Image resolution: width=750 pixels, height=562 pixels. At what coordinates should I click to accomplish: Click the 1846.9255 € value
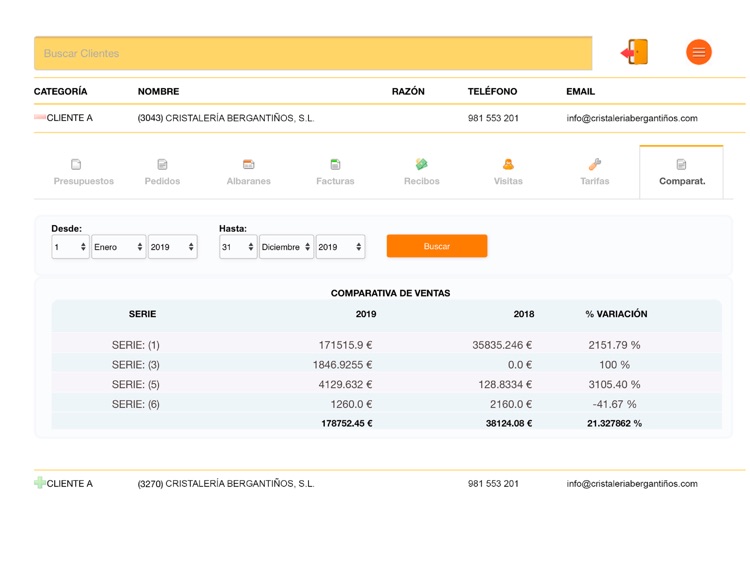(x=342, y=364)
